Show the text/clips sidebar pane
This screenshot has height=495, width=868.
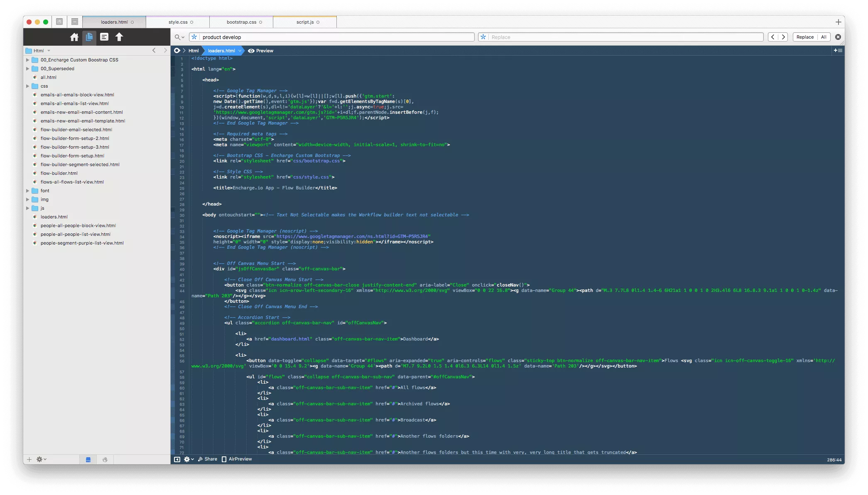pos(104,37)
